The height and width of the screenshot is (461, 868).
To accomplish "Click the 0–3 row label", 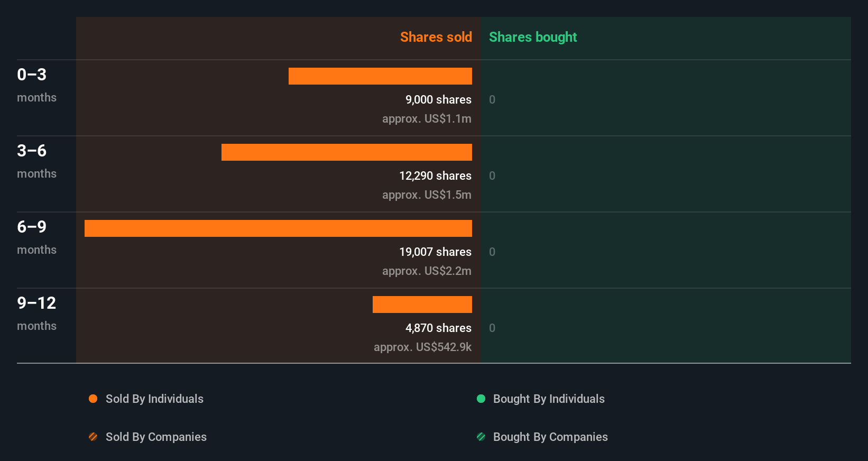I will [32, 75].
